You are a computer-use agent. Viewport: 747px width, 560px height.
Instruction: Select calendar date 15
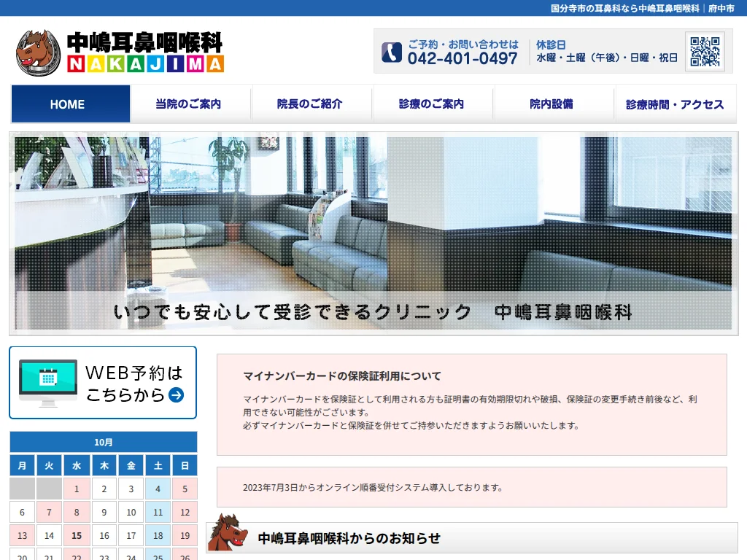pyautogui.click(x=77, y=536)
